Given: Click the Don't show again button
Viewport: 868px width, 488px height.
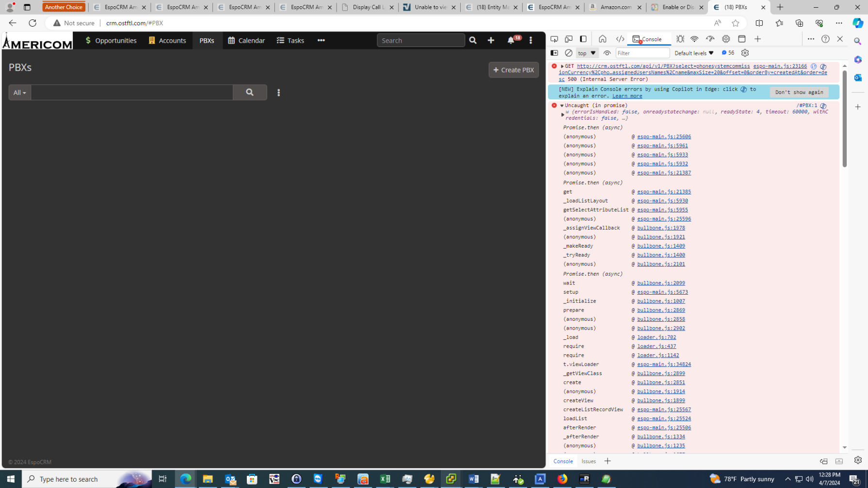Looking at the screenshot, I should (x=798, y=92).
